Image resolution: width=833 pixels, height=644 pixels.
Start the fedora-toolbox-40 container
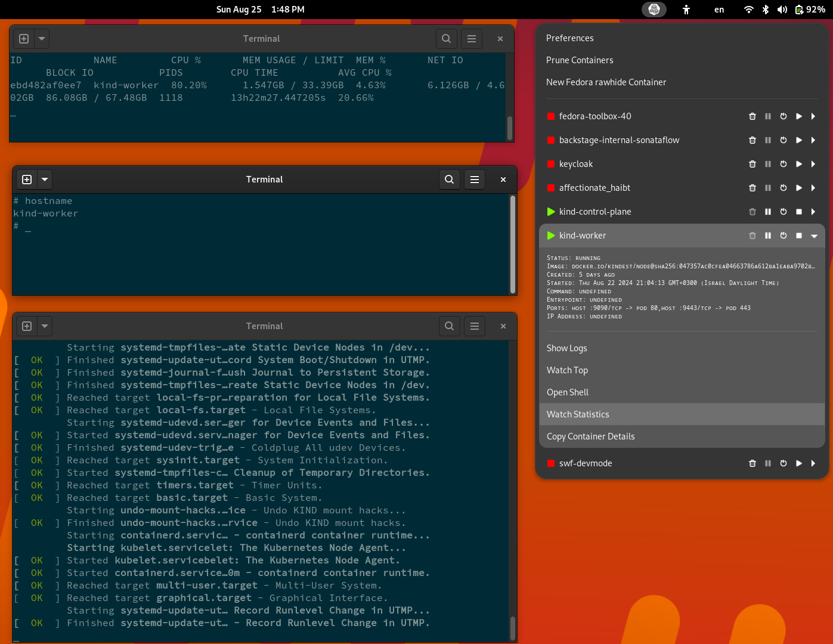coord(799,116)
